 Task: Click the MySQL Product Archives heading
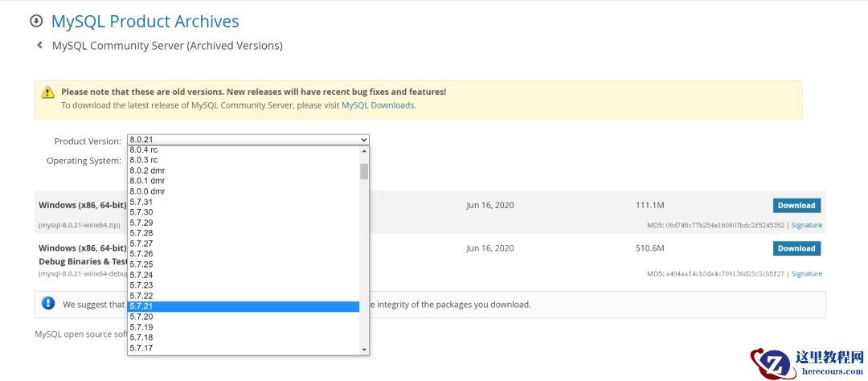145,21
